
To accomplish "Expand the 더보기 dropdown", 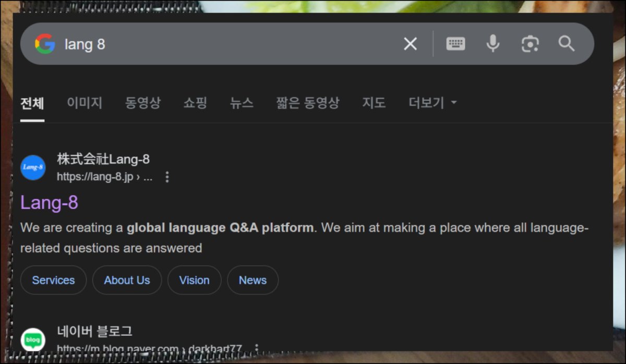I will [x=432, y=103].
